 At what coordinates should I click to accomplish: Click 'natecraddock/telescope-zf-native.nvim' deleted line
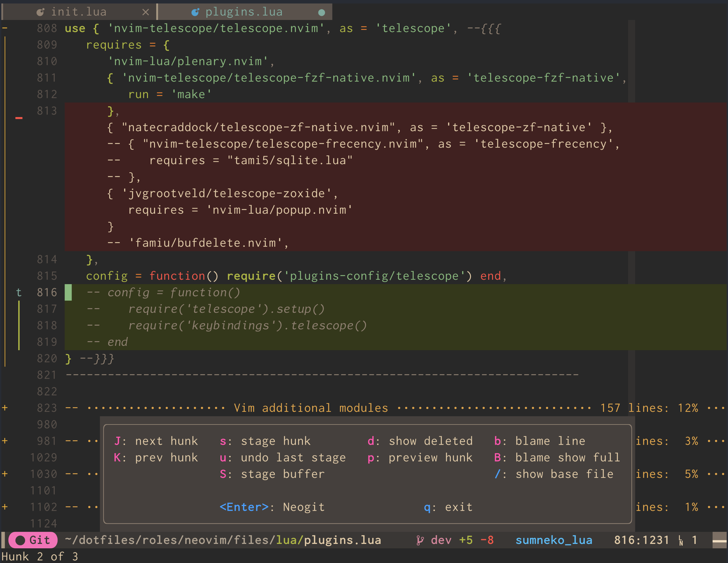(360, 127)
